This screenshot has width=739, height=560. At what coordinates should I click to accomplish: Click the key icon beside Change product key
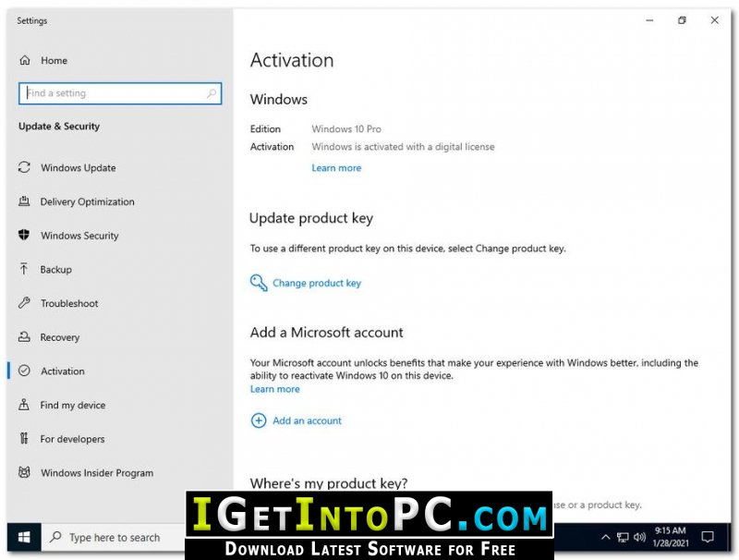(259, 283)
